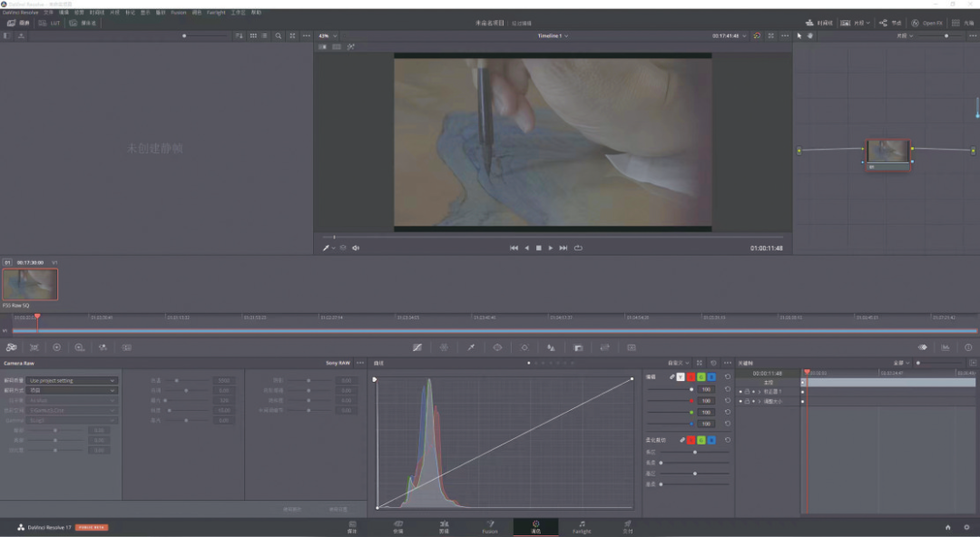Switch to the Fairlight page tab
This screenshot has height=537, width=980.
[582, 527]
